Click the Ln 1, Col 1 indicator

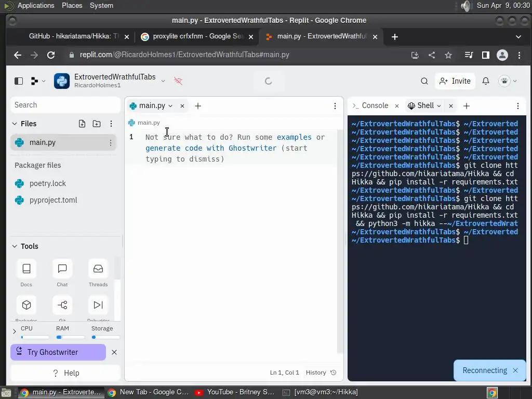[x=284, y=373]
